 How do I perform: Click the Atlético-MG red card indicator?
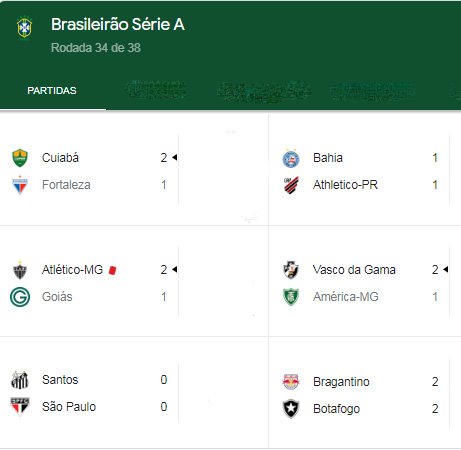point(113,270)
